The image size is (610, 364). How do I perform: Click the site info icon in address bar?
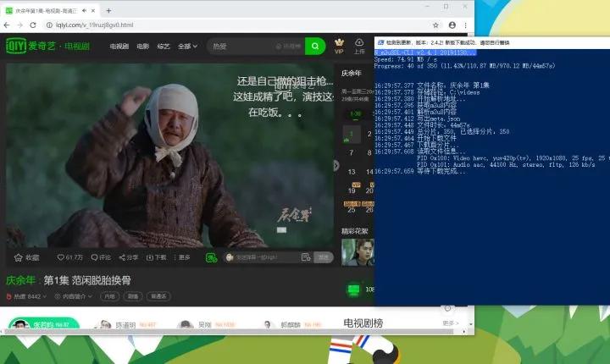click(49, 25)
